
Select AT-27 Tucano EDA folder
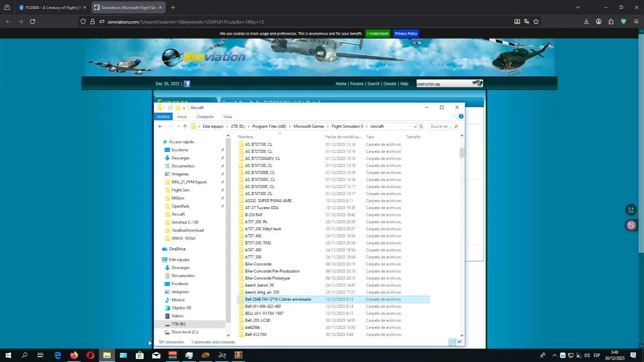pyautogui.click(x=262, y=208)
